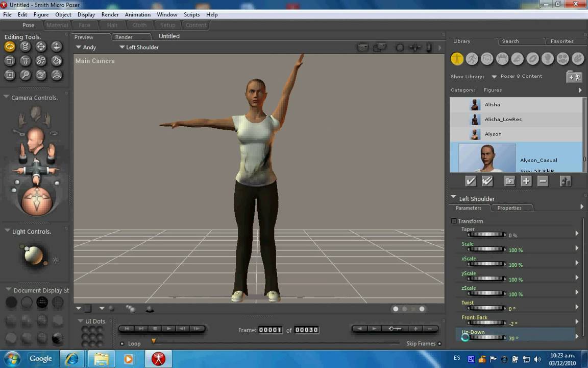Screen dimensions: 588x368
Task: Switch to the Render tab
Action: [x=124, y=37]
